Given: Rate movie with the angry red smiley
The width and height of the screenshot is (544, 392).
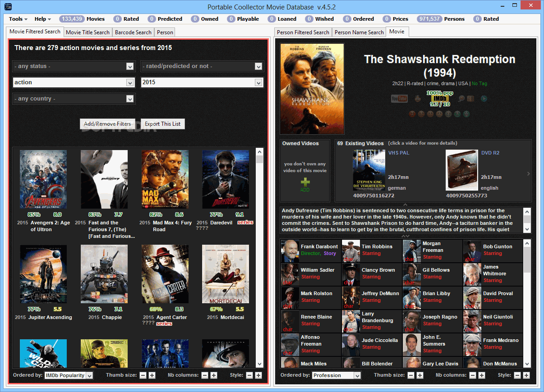Looking at the screenshot, I should tap(412, 114).
